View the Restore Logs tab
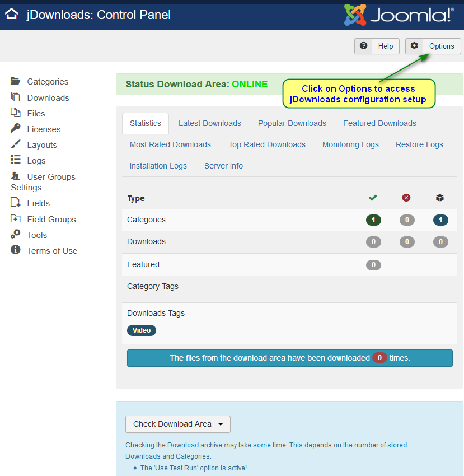The height and width of the screenshot is (476, 464). click(419, 144)
